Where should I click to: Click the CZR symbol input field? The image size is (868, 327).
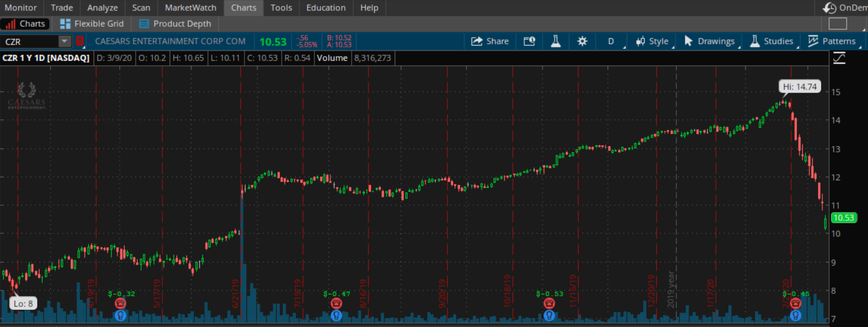[x=29, y=41]
